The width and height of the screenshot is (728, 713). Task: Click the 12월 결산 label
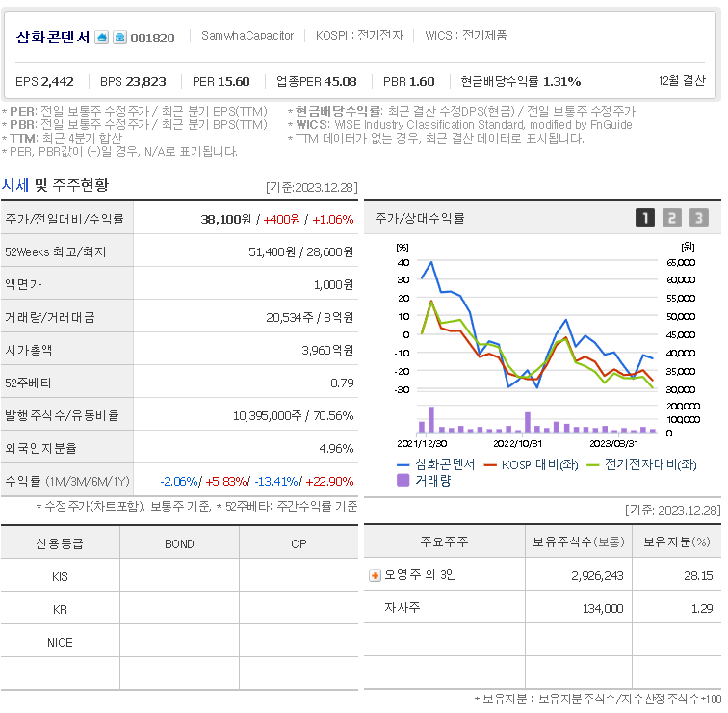pyautogui.click(x=682, y=81)
